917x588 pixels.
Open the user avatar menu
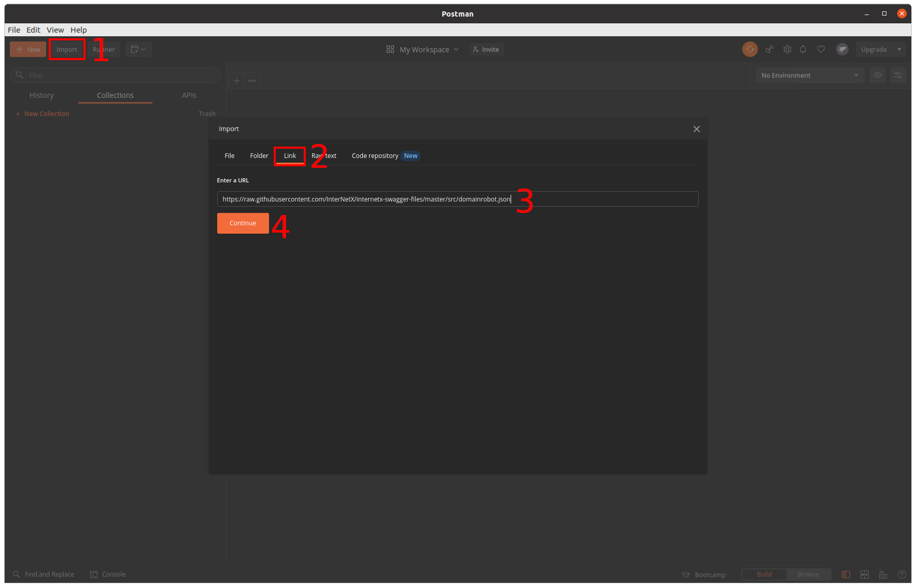click(842, 50)
